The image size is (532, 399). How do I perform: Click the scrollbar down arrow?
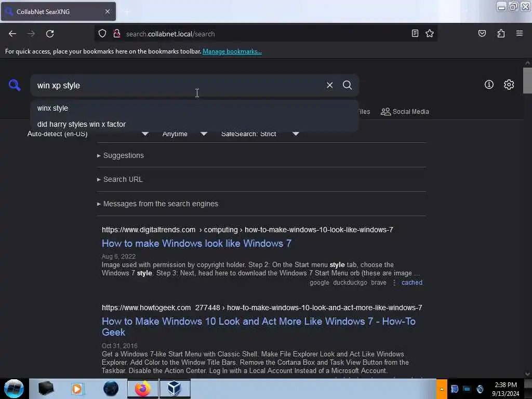tap(527, 374)
